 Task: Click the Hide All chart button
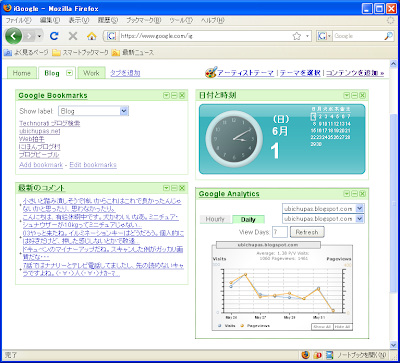[x=343, y=327]
